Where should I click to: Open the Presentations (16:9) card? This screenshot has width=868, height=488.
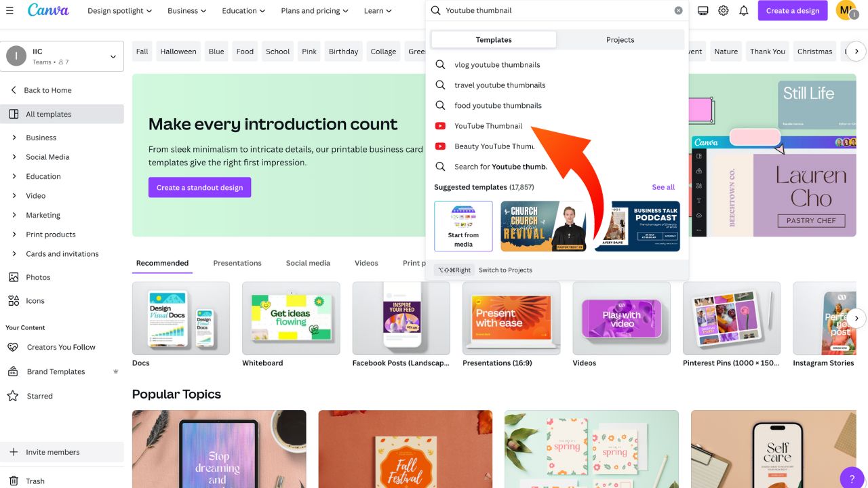pos(511,319)
